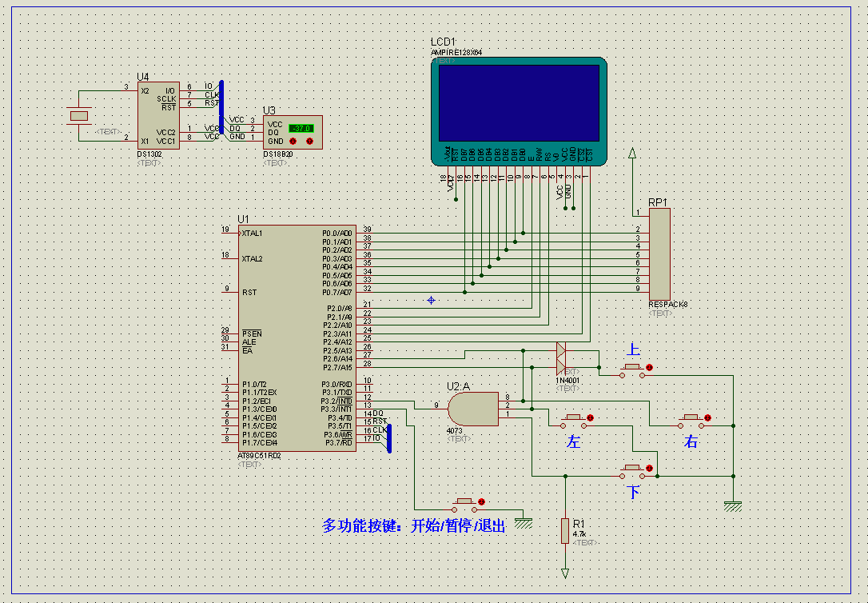Screen dimensions: 868x603
Task: Click the SCLK pin label on DS1302
Action: click(166, 99)
